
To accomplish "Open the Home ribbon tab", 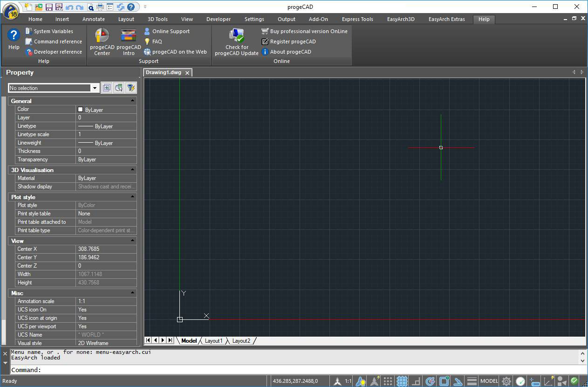I will point(35,19).
